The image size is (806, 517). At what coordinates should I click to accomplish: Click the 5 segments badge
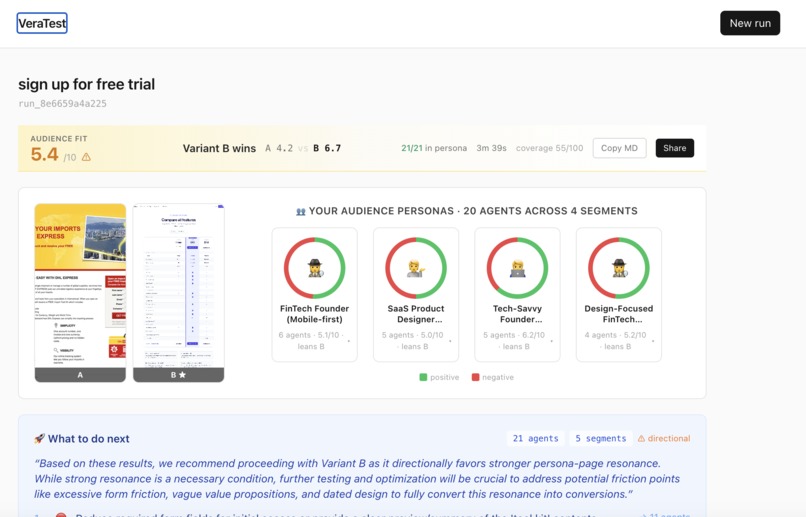(600, 438)
